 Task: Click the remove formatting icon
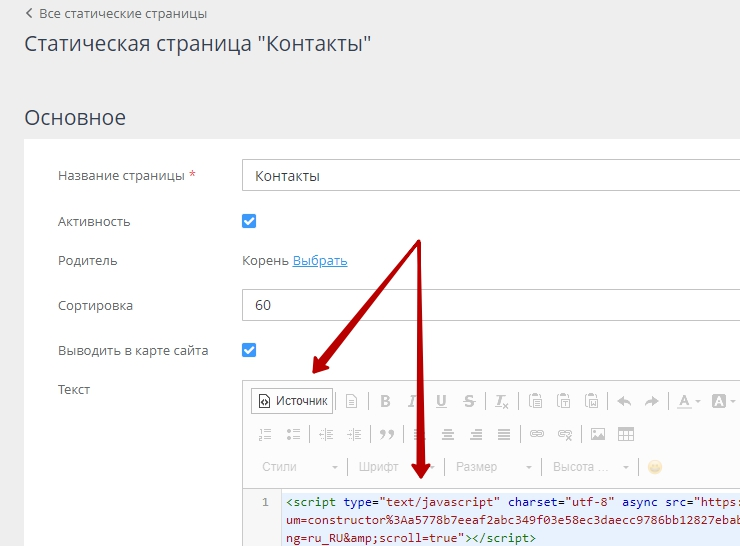tap(502, 401)
